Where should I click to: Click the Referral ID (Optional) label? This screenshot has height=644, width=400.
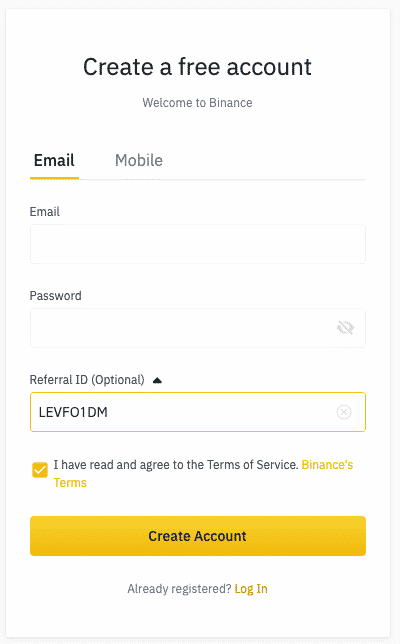(x=87, y=380)
